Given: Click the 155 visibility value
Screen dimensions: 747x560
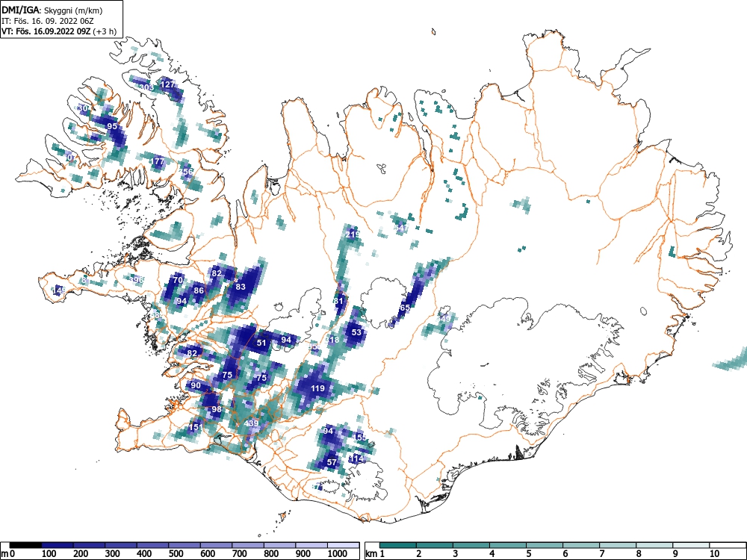Looking at the screenshot, I should 360,438.
